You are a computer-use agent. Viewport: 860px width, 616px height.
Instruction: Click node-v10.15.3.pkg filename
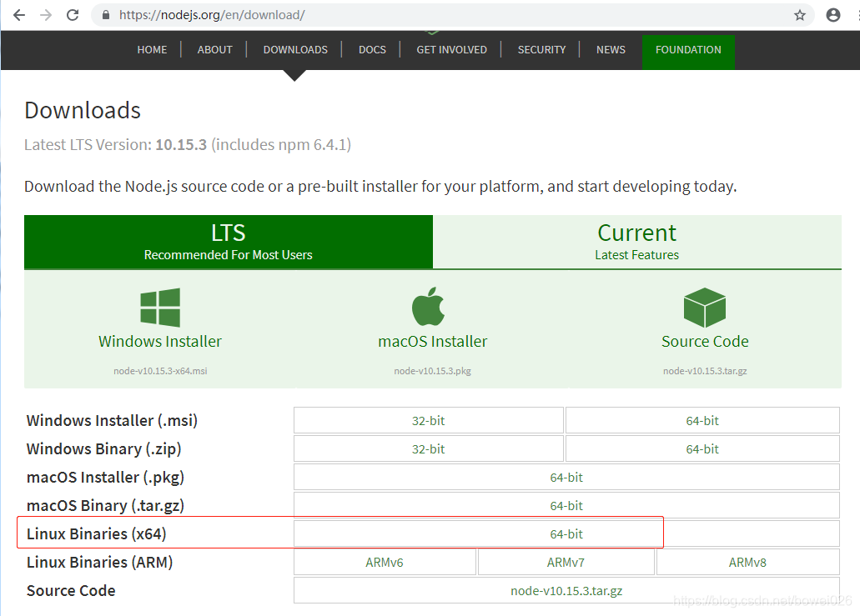tap(433, 371)
